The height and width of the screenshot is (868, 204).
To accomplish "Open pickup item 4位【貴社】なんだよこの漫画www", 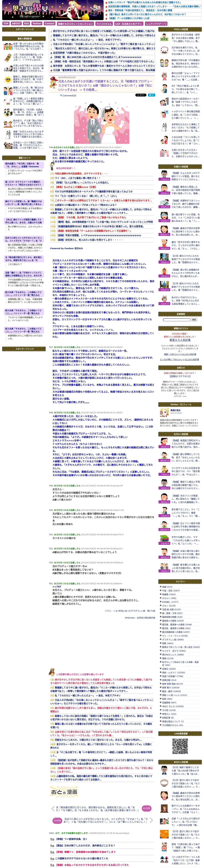I will pyautogui.click(x=75, y=187).
